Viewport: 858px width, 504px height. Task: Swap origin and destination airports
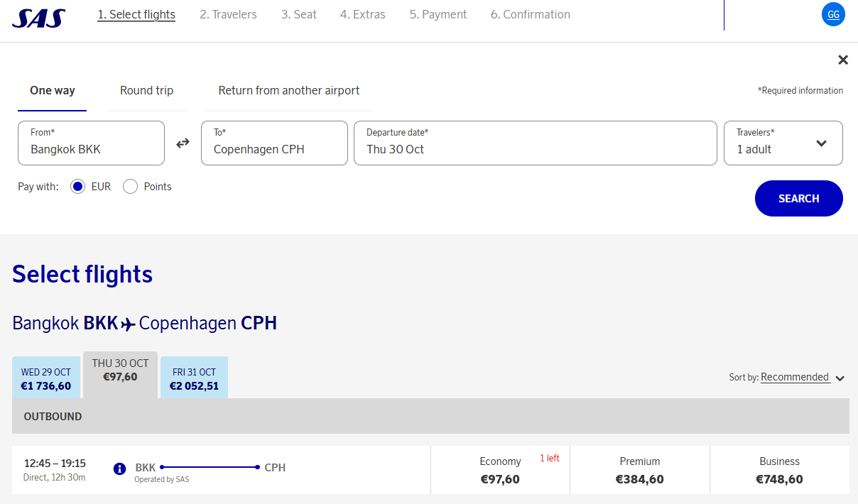(183, 143)
